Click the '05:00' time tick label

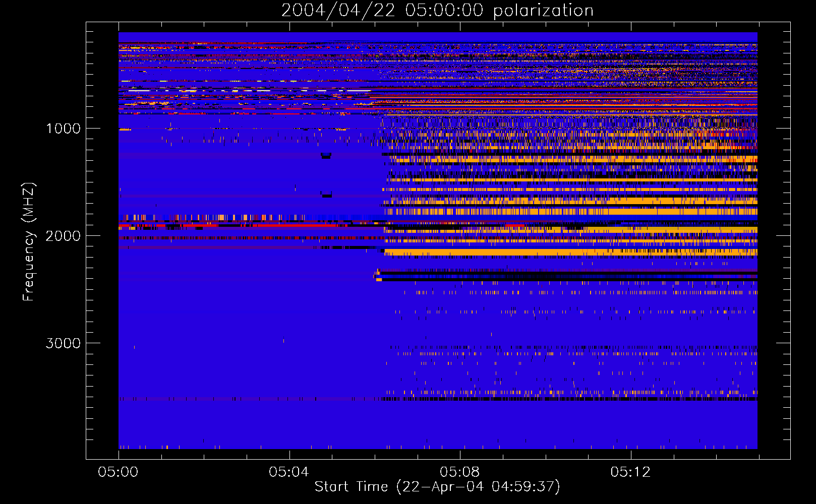coord(118,472)
